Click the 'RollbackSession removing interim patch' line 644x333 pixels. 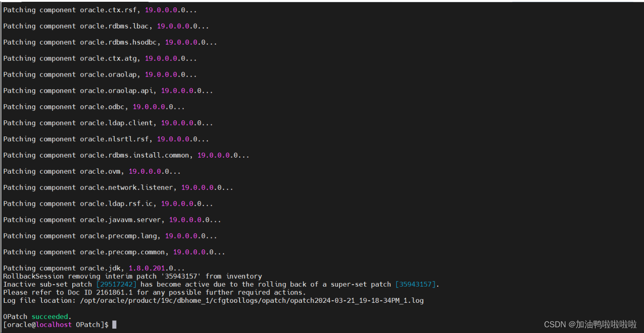click(x=132, y=277)
